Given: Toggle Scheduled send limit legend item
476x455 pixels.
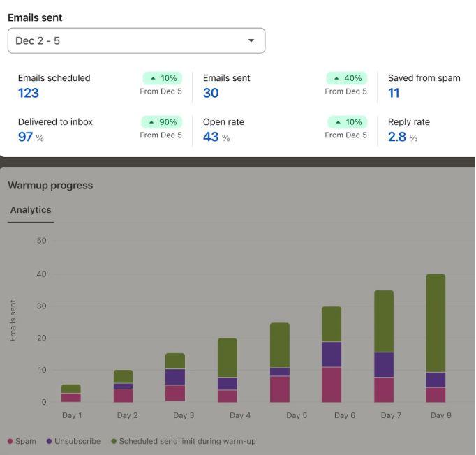Looking at the screenshot, I should [184, 441].
